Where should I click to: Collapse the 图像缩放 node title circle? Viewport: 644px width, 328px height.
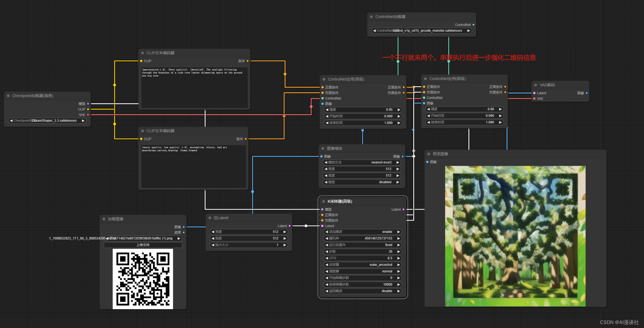[x=323, y=148]
